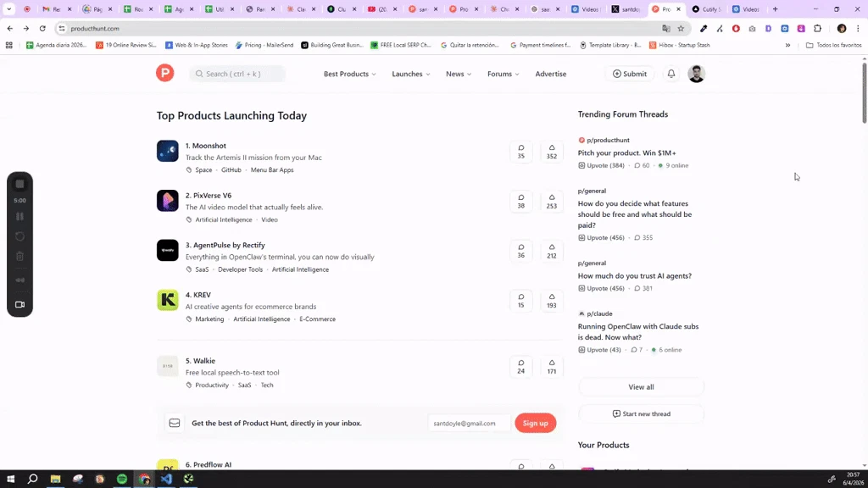Screen dimensions: 868x488
Task: Delete the recording with trash icon
Action: (20, 256)
